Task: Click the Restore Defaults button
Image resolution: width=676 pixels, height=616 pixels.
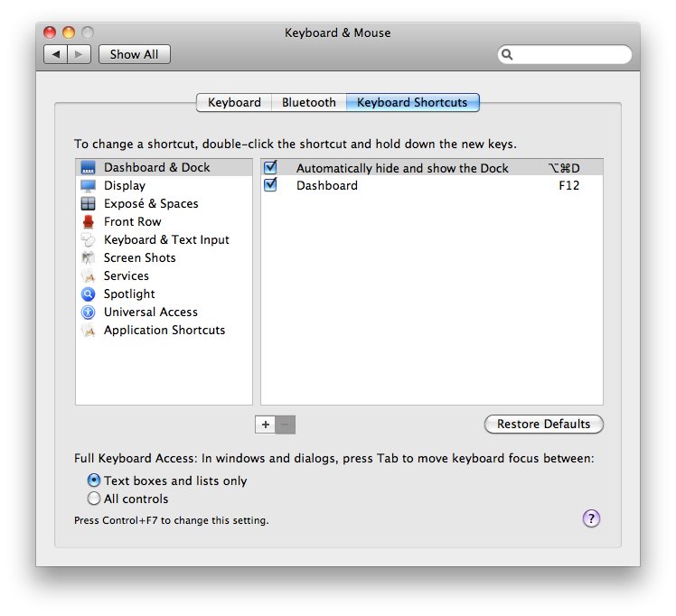Action: click(543, 425)
